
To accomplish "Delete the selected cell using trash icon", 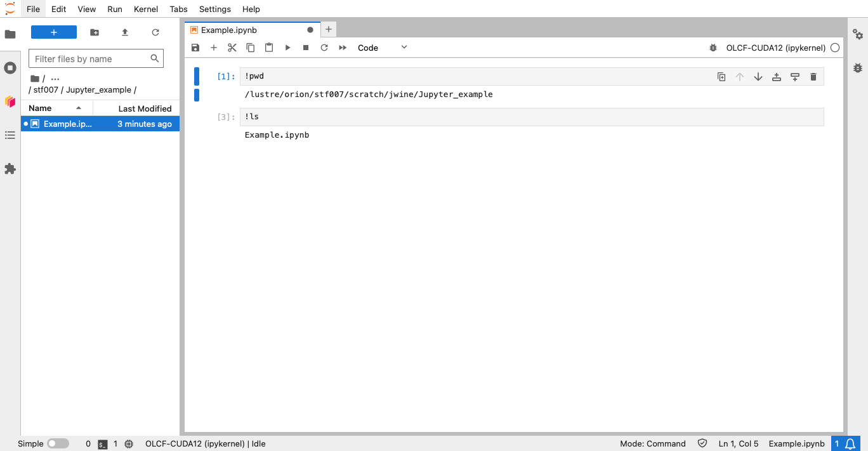I will tap(813, 77).
